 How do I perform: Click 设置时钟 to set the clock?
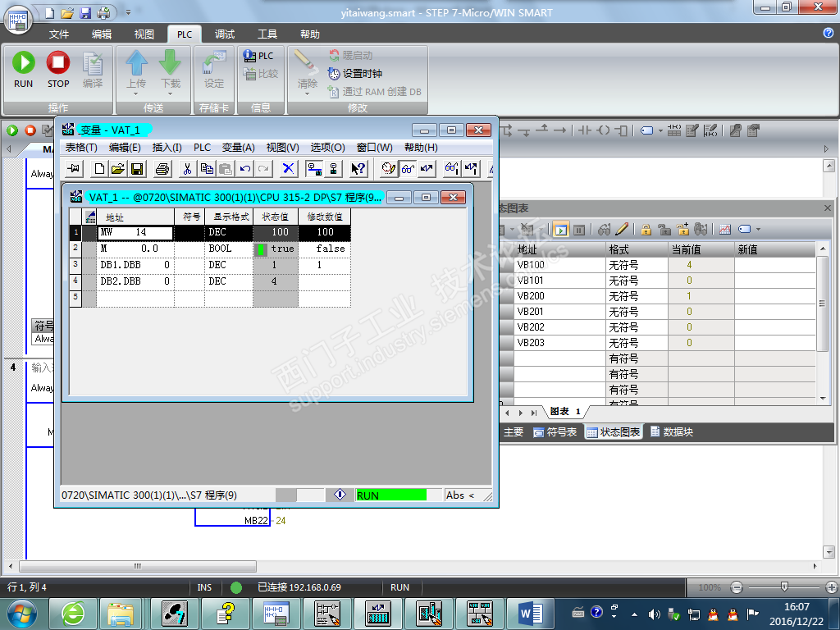[x=355, y=73]
